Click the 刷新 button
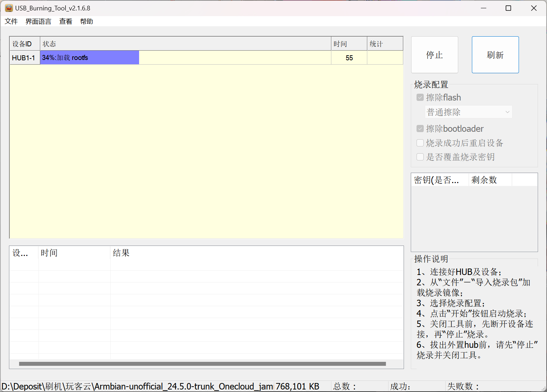This screenshot has height=392, width=547. [495, 55]
